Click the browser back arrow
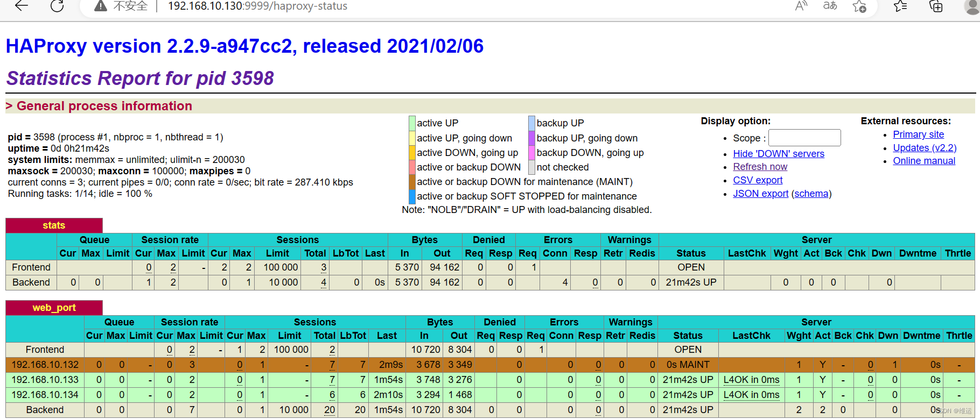The image size is (980, 419). (21, 6)
